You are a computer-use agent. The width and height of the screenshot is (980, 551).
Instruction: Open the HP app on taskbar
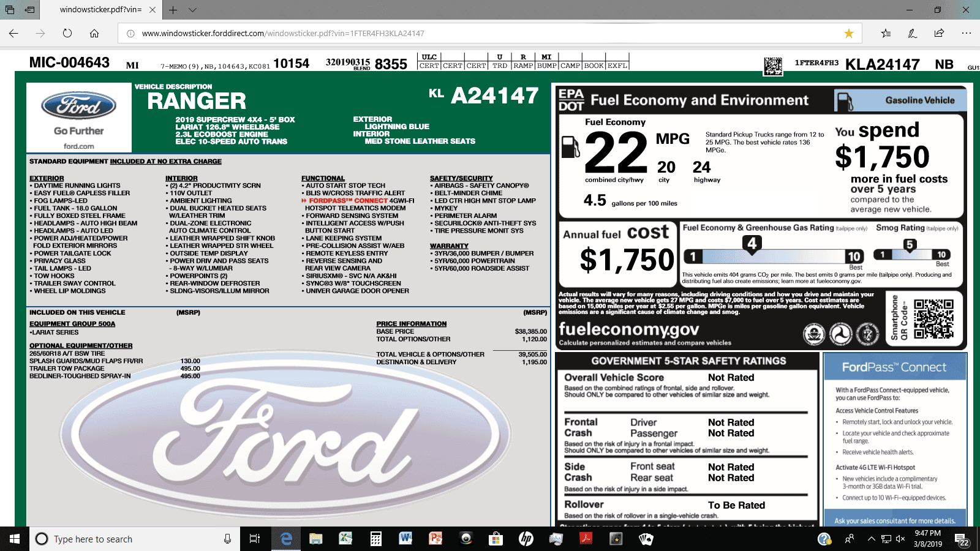[x=526, y=539]
